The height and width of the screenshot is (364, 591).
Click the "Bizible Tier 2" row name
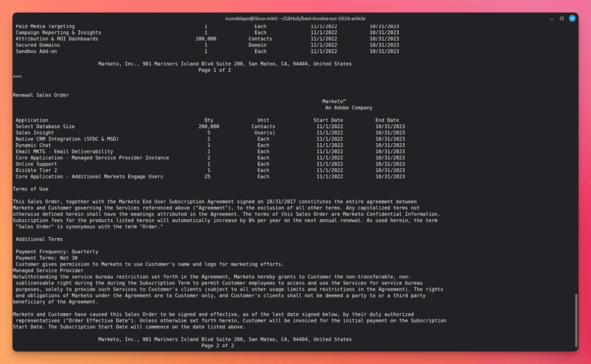(36, 170)
